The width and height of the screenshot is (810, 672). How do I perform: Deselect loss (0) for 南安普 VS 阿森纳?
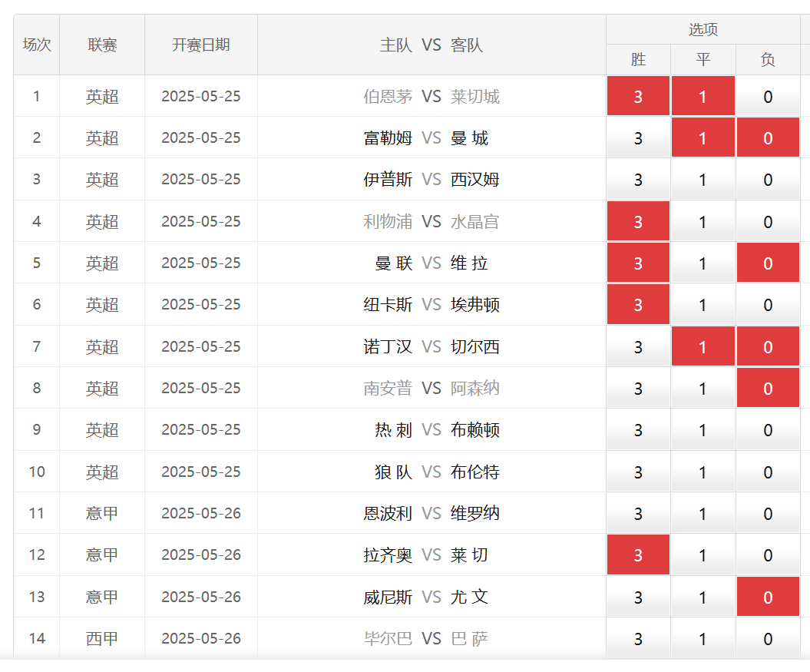coord(769,388)
